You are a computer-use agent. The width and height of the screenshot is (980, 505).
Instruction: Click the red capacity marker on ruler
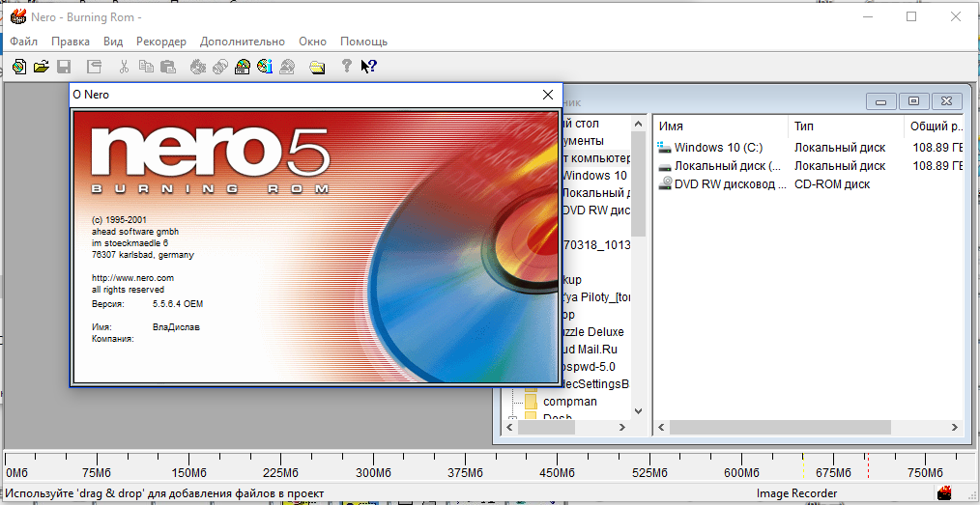click(x=868, y=467)
